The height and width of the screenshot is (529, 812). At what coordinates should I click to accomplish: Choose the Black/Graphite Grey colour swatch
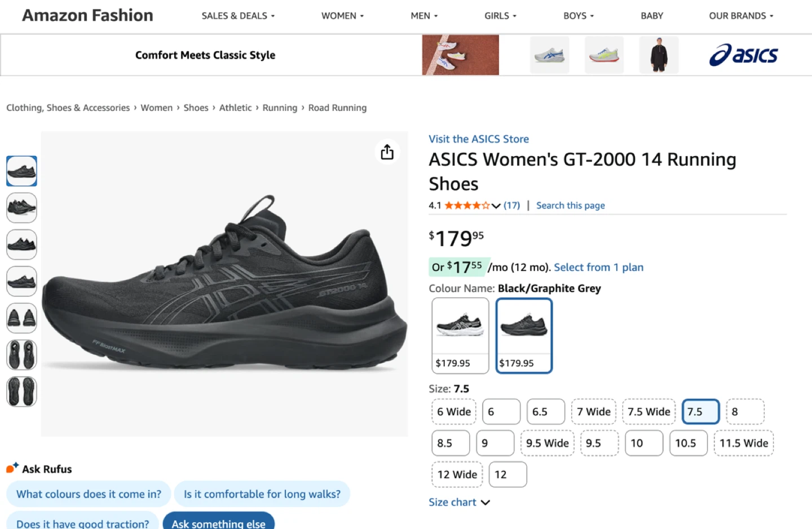click(x=524, y=335)
